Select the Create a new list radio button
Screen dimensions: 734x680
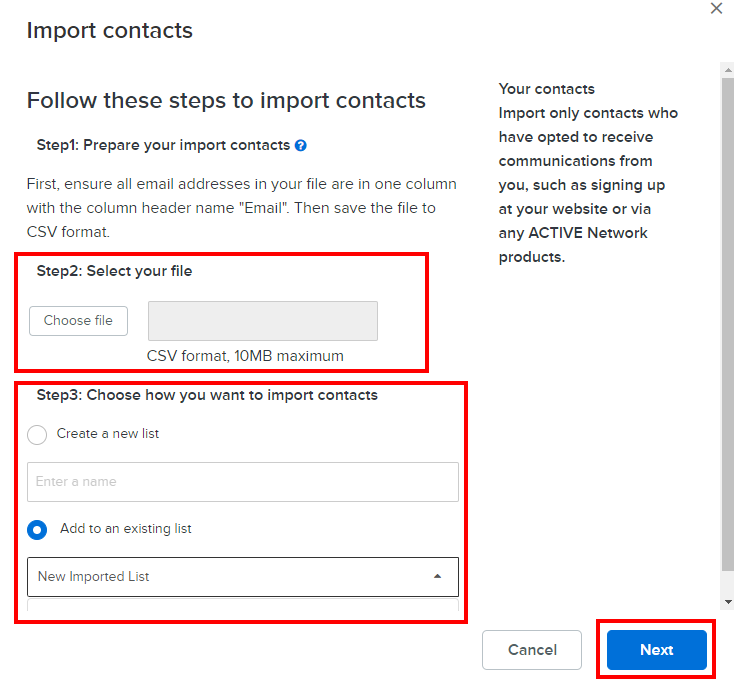pos(37,434)
